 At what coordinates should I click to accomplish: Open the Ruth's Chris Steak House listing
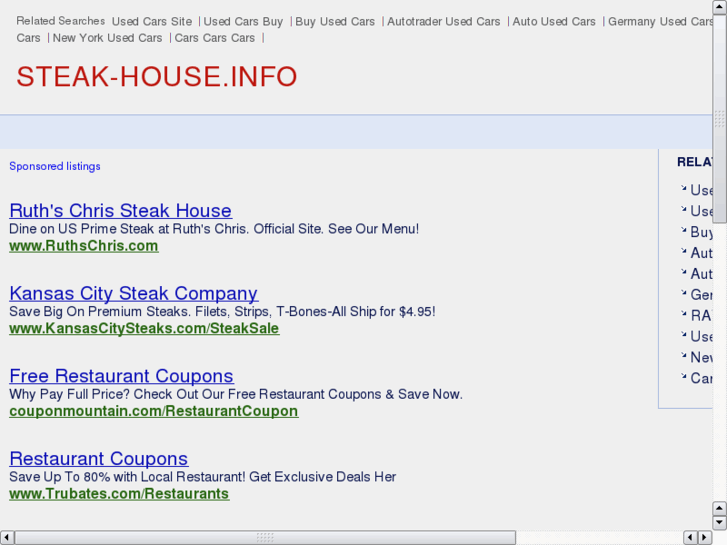pyautogui.click(x=121, y=211)
